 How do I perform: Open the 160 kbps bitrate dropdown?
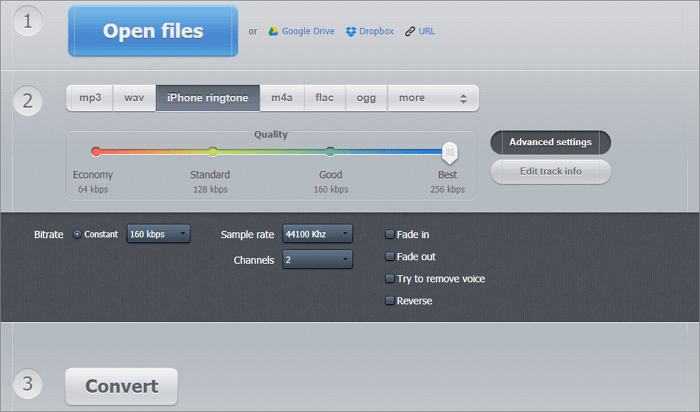158,235
